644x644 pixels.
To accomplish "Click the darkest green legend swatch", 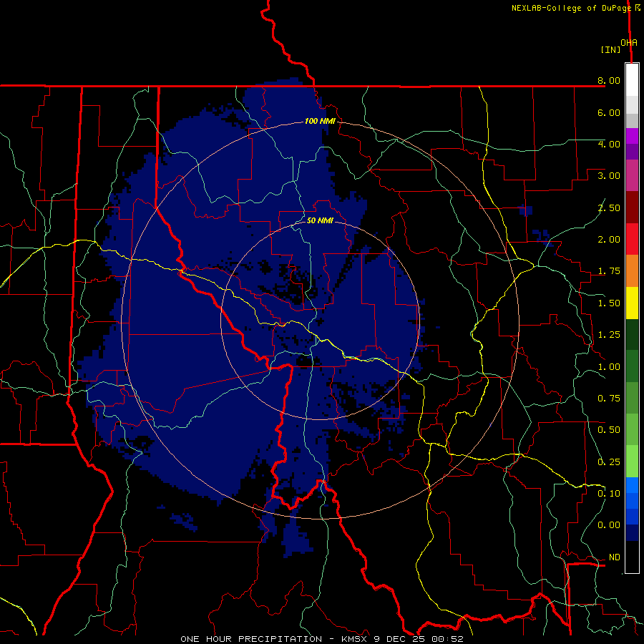I will (x=632, y=334).
